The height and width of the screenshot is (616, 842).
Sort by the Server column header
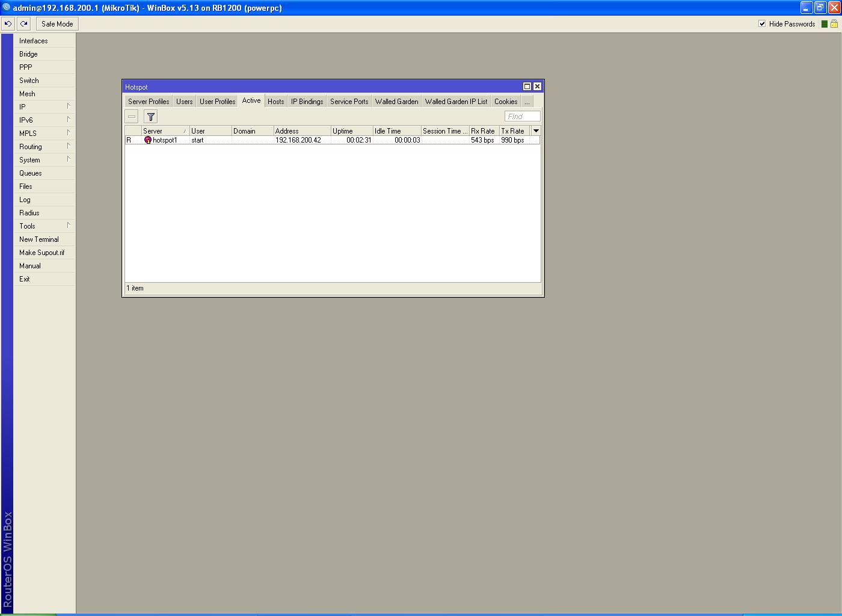pyautogui.click(x=165, y=131)
